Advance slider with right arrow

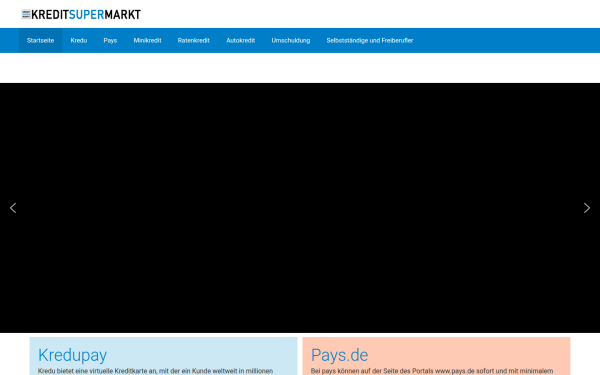[587, 208]
